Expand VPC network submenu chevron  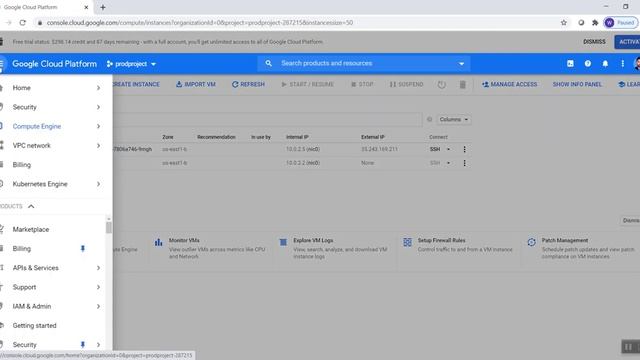pyautogui.click(x=98, y=146)
